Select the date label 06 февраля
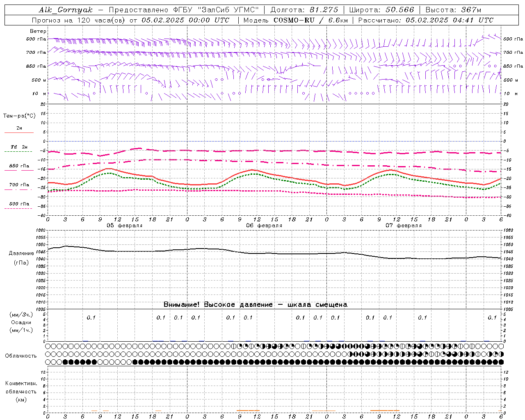 264,226
